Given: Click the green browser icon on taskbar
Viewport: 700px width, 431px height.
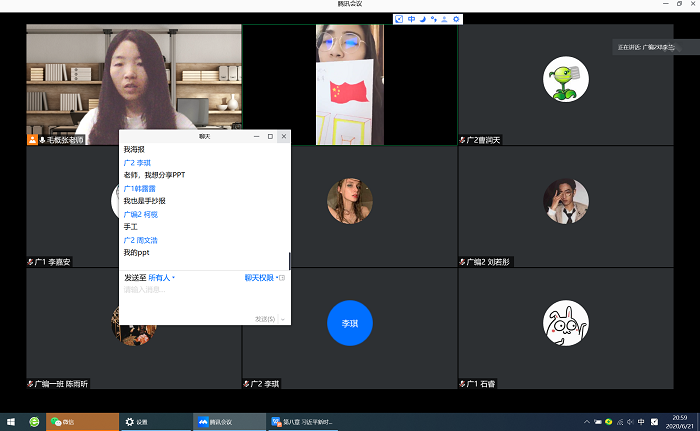Looking at the screenshot, I should click(34, 422).
